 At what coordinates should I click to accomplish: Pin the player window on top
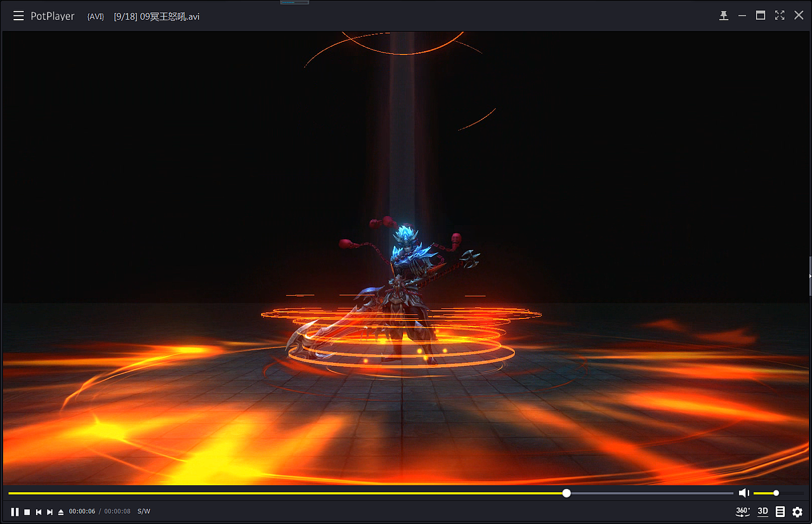coord(724,16)
